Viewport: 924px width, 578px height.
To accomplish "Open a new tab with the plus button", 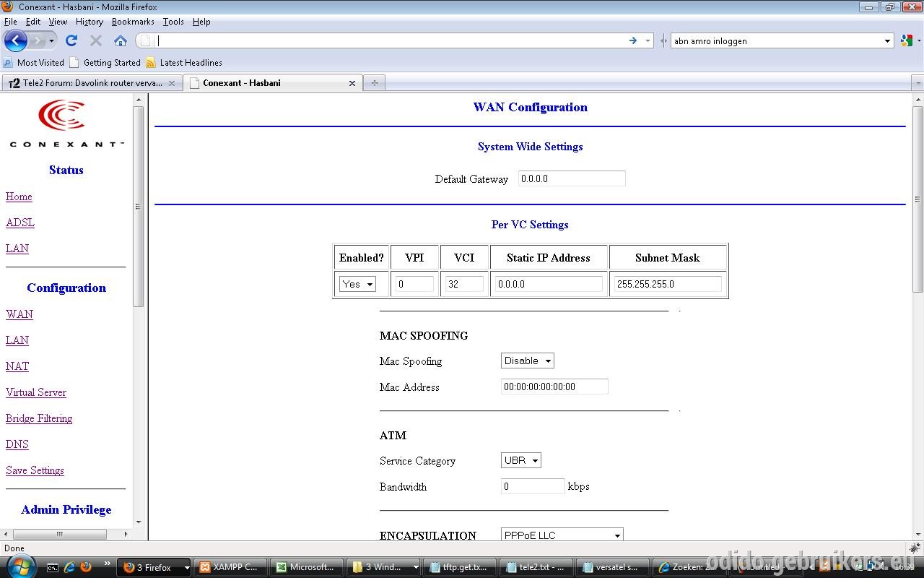I will [374, 83].
